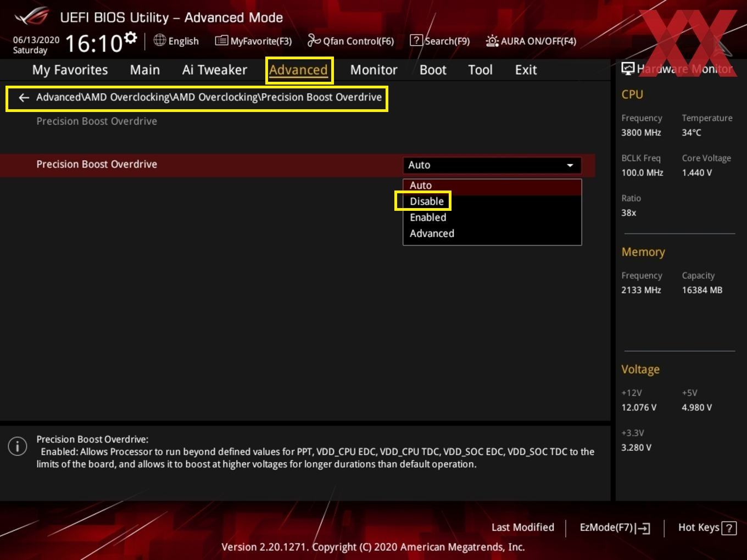Click the globe language icon
Image resolution: width=747 pixels, height=560 pixels.
[x=159, y=40]
